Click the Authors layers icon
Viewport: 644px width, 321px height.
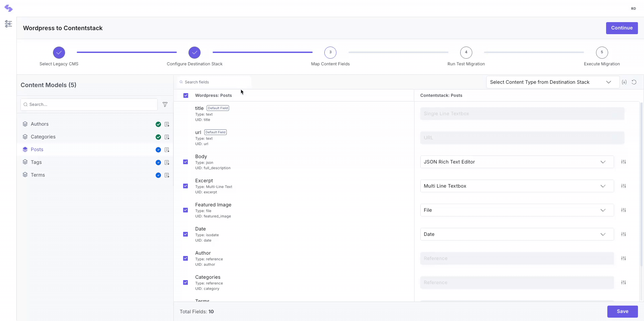tap(25, 124)
